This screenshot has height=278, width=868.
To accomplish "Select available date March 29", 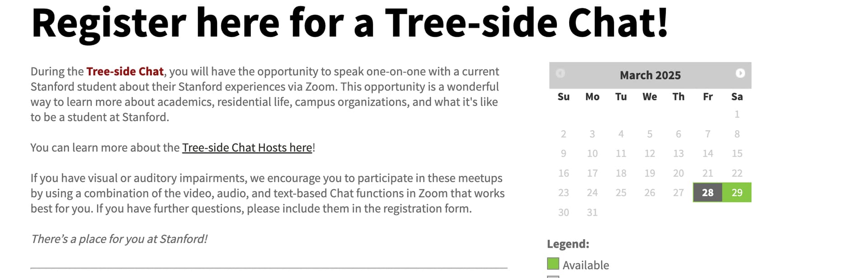I will 737,193.
